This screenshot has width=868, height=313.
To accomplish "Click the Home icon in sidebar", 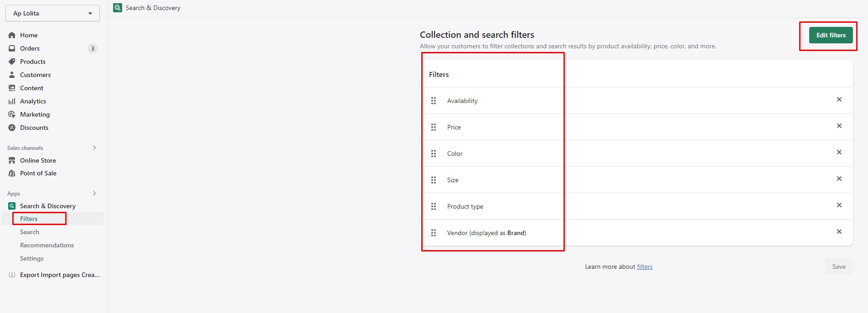I will pos(12,35).
